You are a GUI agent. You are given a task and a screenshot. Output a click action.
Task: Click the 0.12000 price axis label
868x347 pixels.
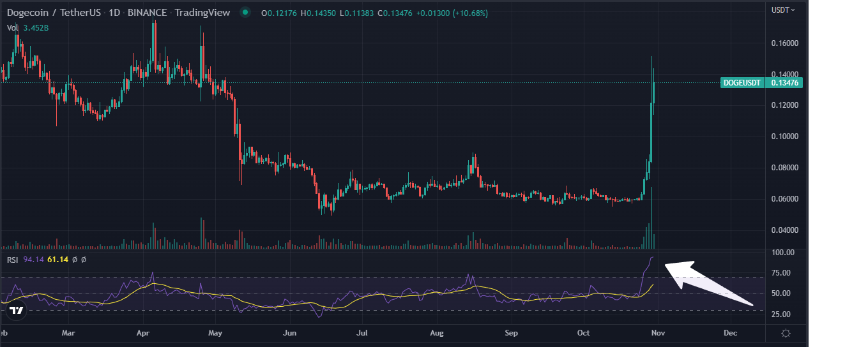pyautogui.click(x=784, y=105)
